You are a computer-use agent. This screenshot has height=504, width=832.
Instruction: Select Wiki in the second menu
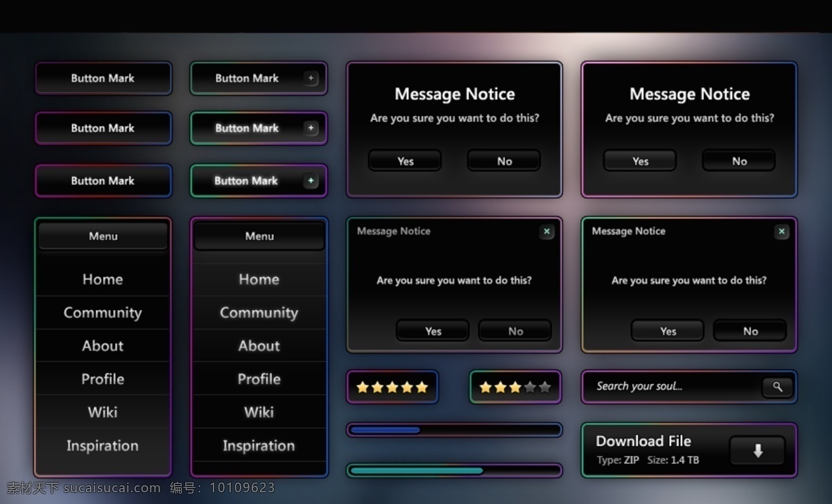(x=259, y=412)
